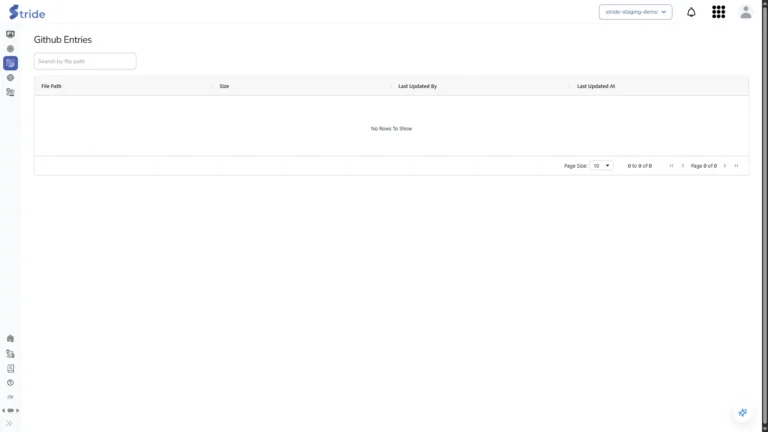Open the building icon in the lower sidebar
768x432 pixels.
click(x=10, y=338)
